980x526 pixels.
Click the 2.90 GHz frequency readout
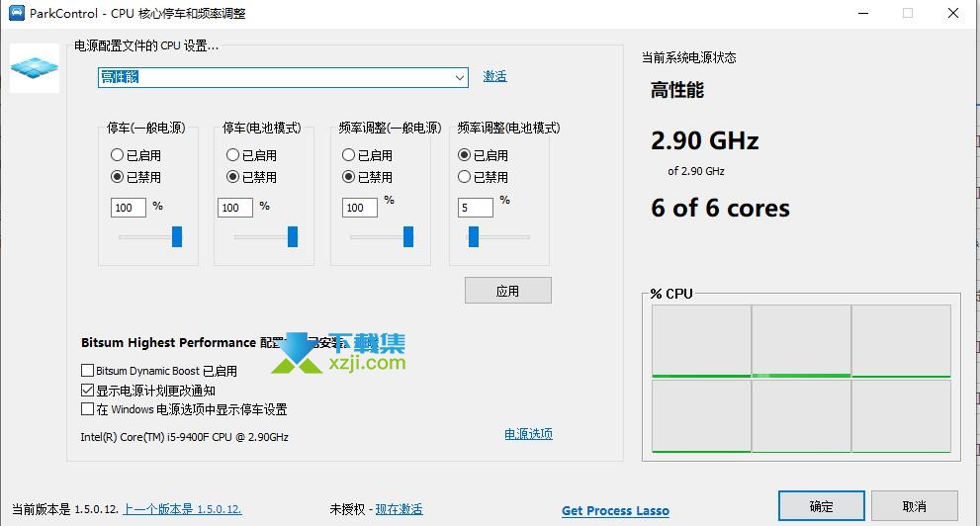(704, 140)
